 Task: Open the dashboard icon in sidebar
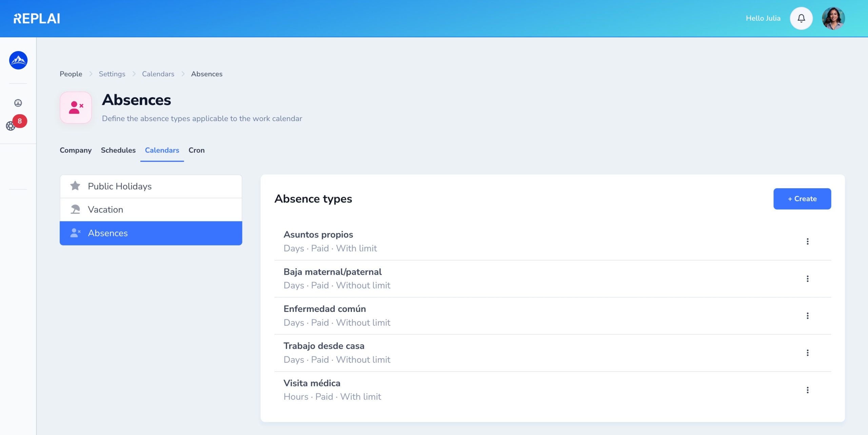click(18, 103)
